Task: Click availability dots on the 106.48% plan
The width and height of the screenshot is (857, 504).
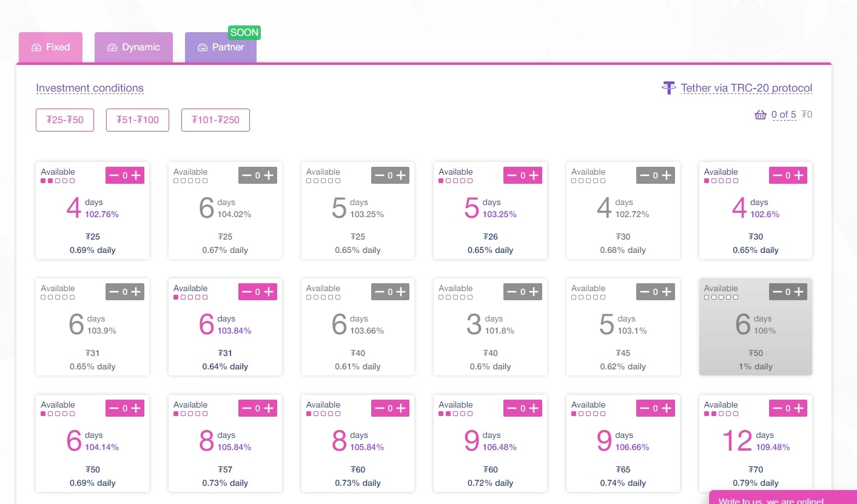Action: (455, 414)
